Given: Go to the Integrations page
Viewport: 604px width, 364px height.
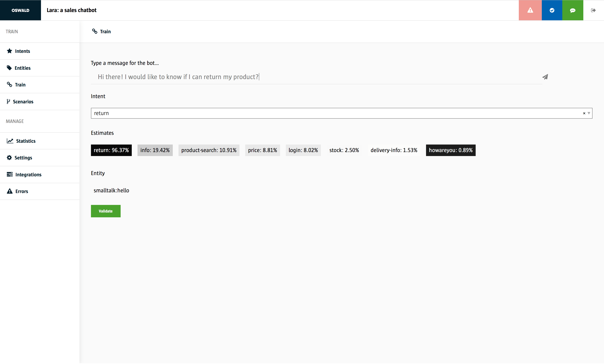Looking at the screenshot, I should coord(28,175).
